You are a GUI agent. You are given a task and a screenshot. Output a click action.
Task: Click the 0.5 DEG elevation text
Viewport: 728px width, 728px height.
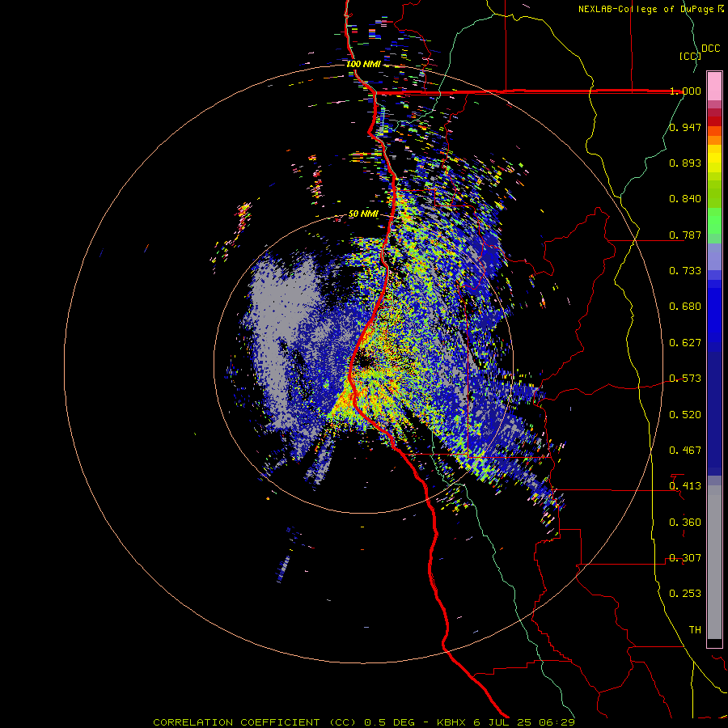(388, 722)
